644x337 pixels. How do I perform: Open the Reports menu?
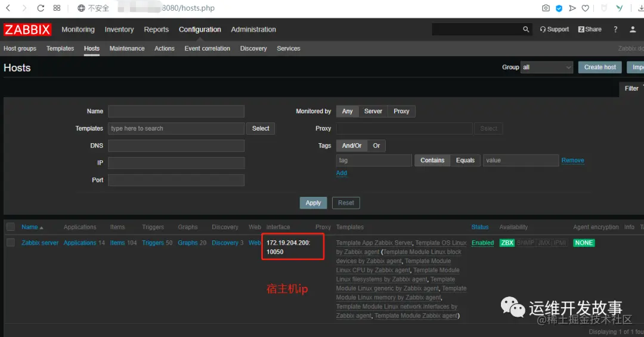(156, 30)
